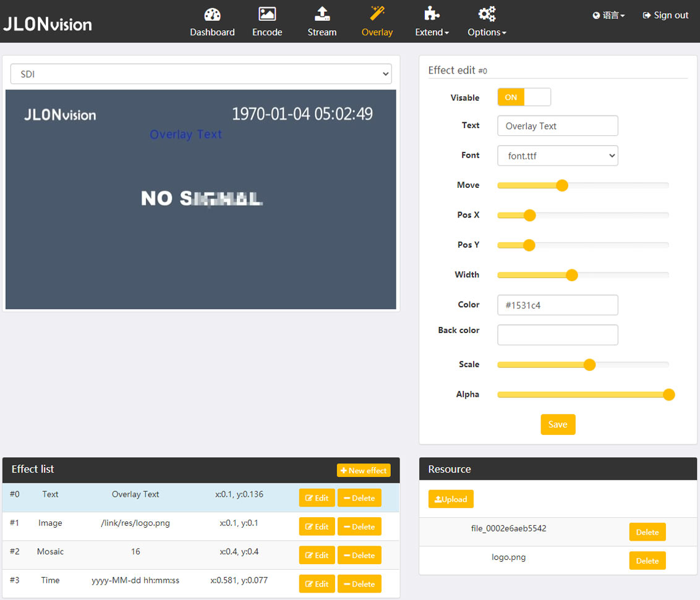Select 'yyyy-MM-dd hh:mm:ss' format cell
The height and width of the screenshot is (600, 700).
[x=135, y=580]
